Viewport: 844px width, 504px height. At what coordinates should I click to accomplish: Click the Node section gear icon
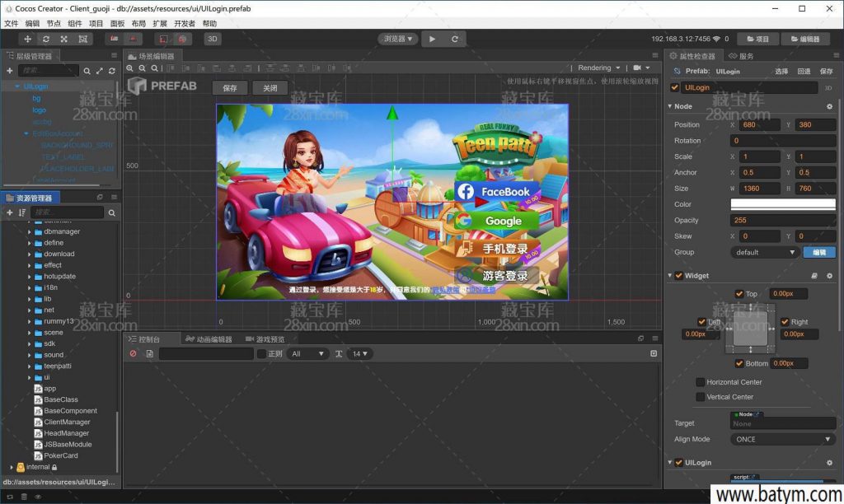pyautogui.click(x=829, y=106)
